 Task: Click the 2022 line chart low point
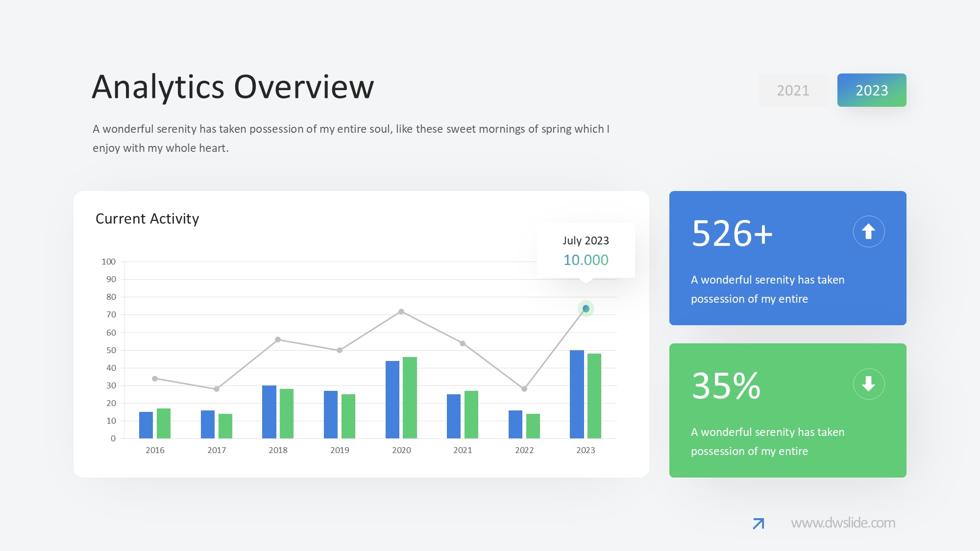click(x=524, y=389)
